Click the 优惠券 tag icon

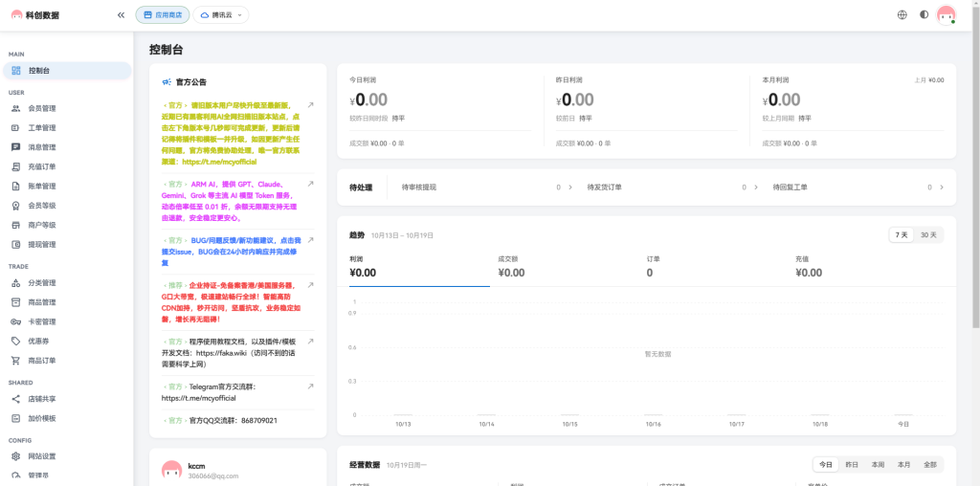point(16,342)
